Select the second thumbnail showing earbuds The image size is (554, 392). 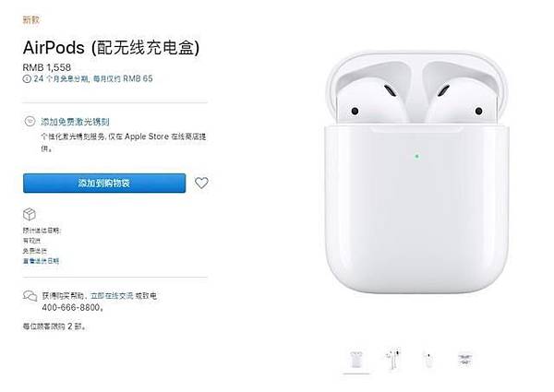coord(392,360)
